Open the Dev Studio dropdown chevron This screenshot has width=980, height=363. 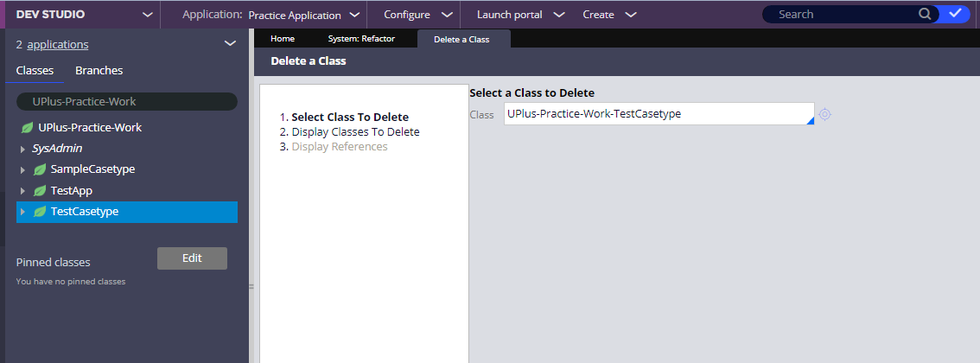[x=148, y=15]
